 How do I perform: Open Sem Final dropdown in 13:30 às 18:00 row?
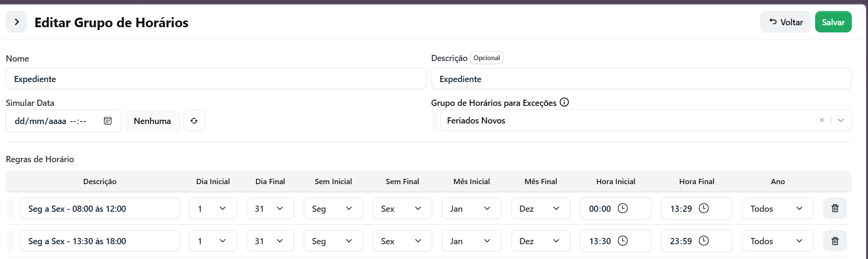pos(402,241)
